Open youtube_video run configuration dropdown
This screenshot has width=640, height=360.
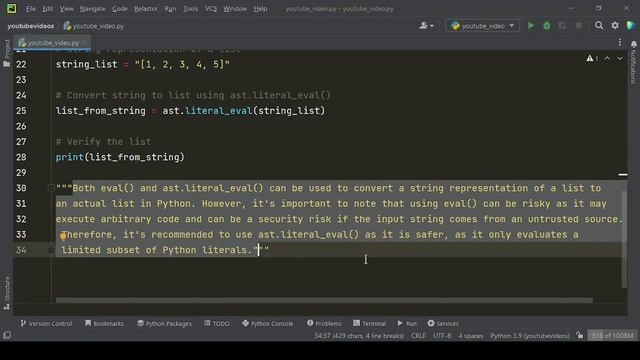(x=482, y=26)
